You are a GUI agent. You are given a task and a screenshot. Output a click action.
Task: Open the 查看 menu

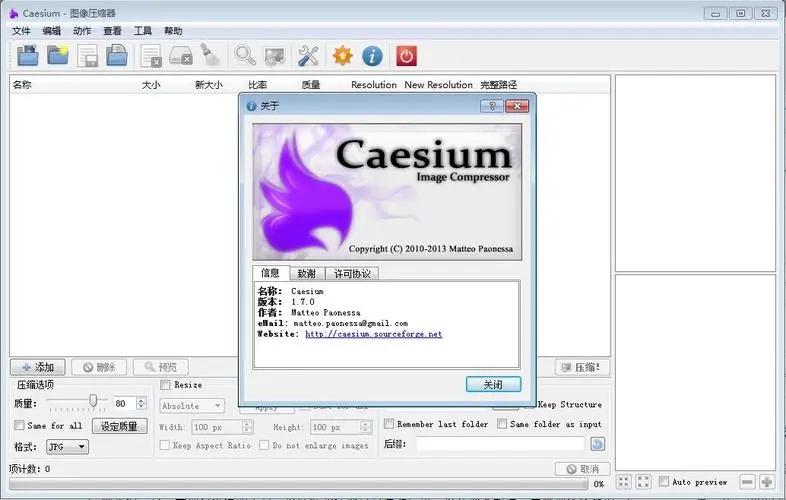click(x=112, y=31)
